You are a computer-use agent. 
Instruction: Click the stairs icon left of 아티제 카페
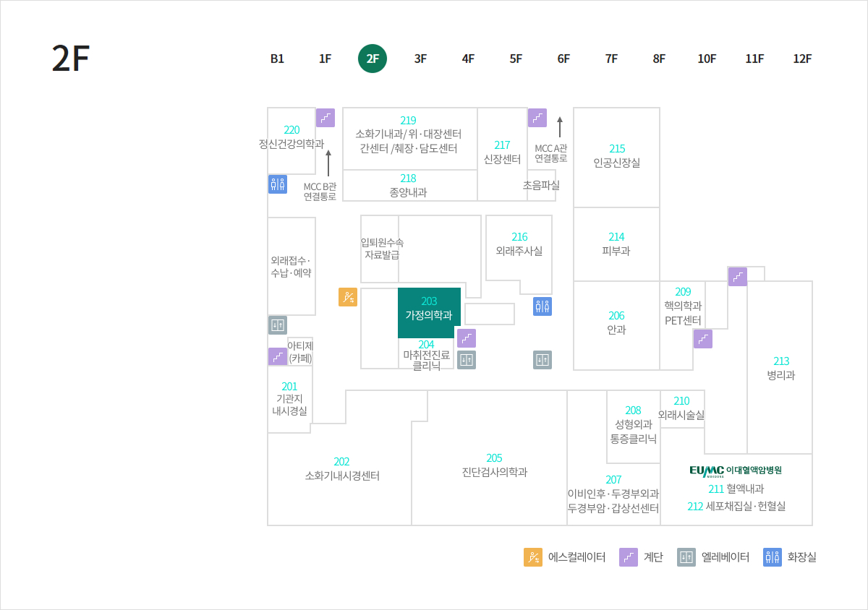(278, 356)
